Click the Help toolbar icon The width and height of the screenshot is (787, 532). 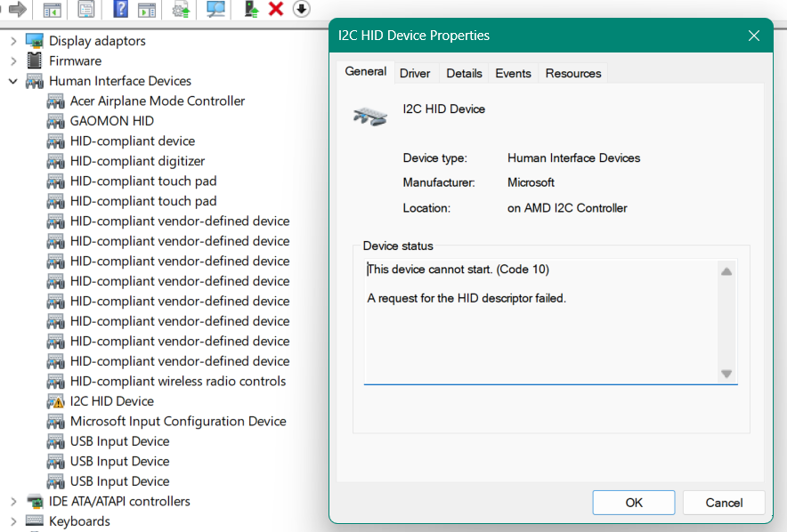pos(121,9)
